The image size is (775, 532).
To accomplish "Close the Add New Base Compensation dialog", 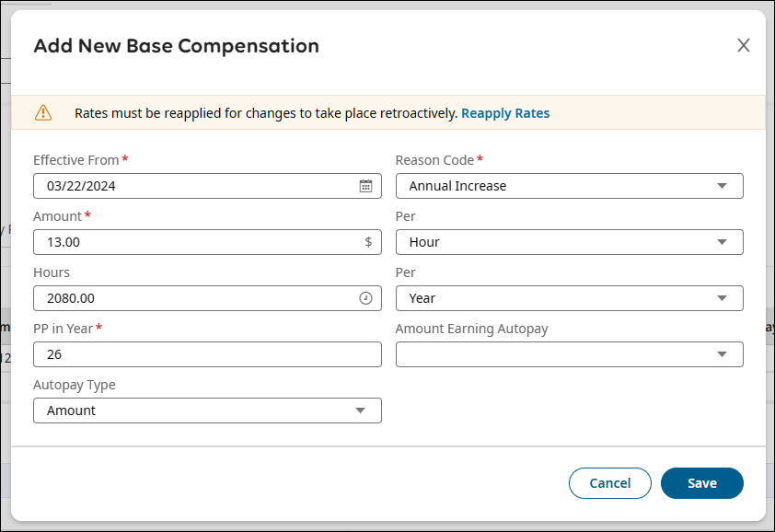I will click(744, 46).
